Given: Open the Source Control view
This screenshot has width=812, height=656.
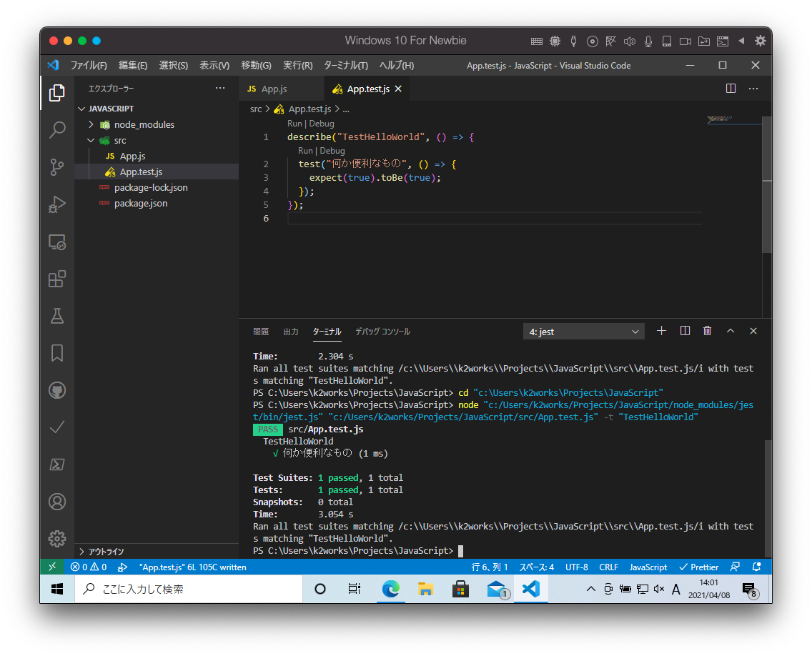Looking at the screenshot, I should (x=57, y=167).
